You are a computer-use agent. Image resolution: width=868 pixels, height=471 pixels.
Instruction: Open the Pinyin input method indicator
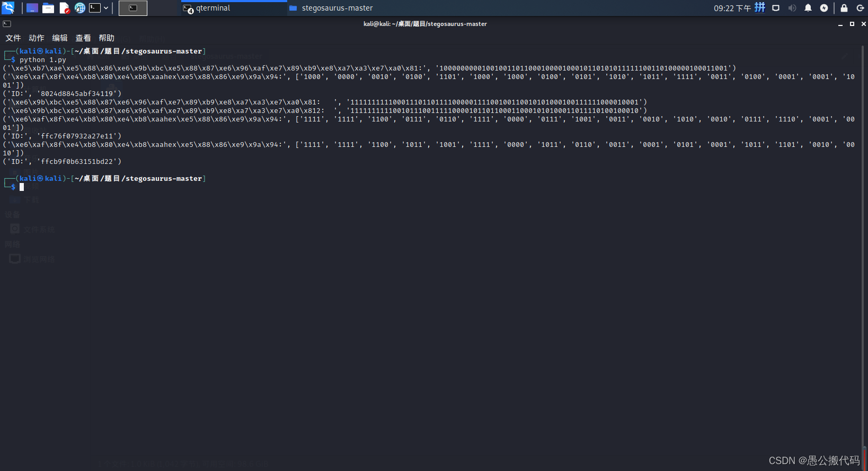[760, 7]
